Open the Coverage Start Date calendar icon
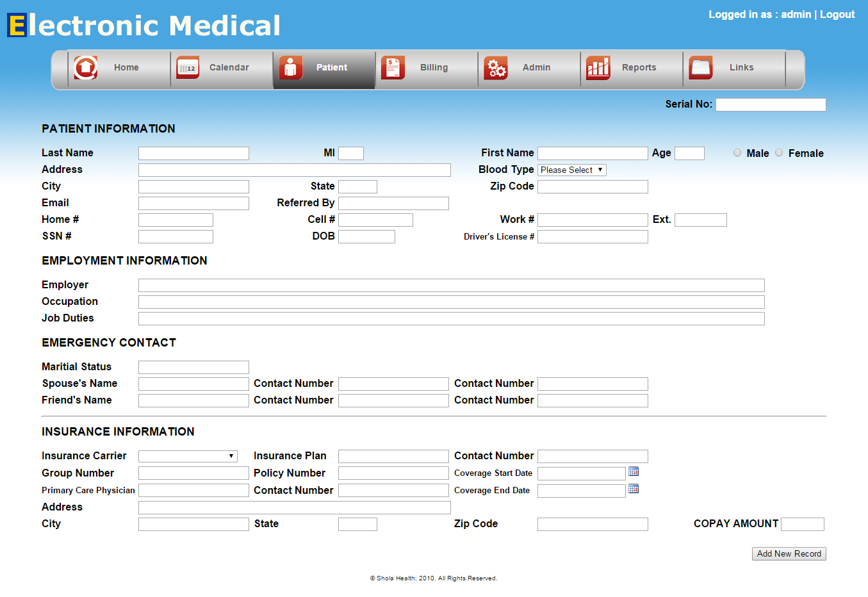The width and height of the screenshot is (868, 597). [x=634, y=473]
